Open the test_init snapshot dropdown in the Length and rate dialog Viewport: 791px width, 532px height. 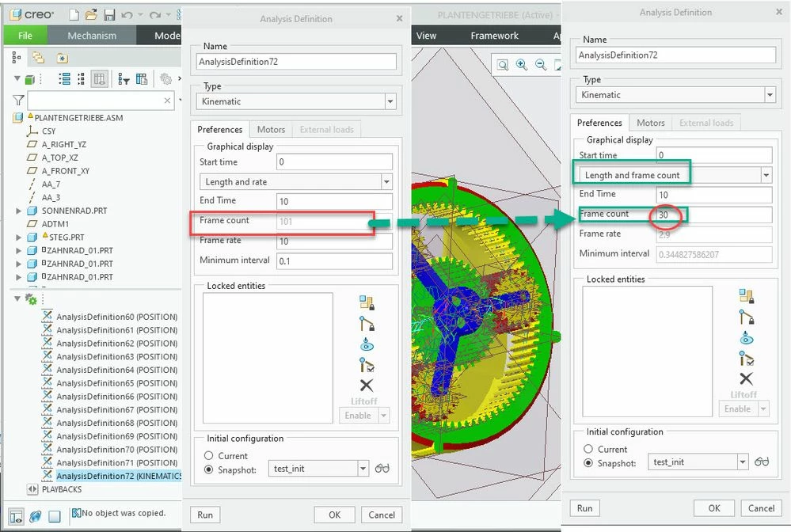tap(363, 469)
